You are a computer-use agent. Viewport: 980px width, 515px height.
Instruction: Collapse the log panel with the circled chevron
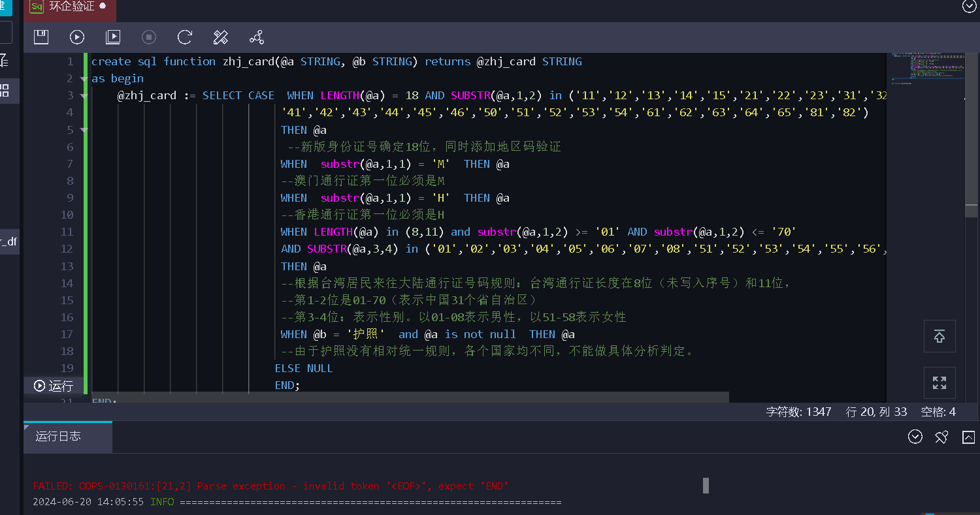tap(915, 437)
